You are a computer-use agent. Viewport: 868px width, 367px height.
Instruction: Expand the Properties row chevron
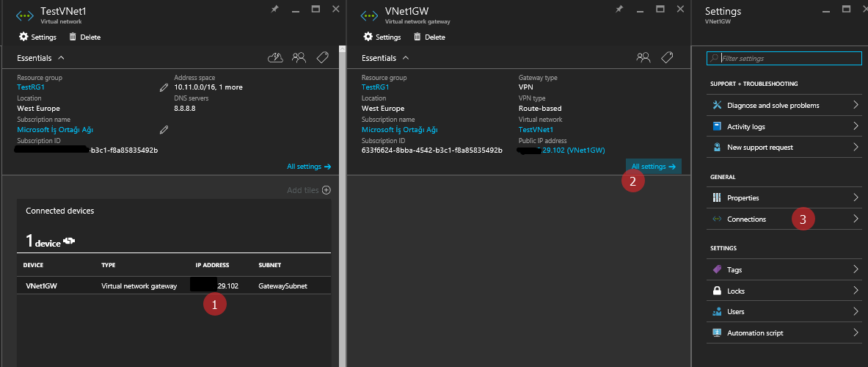[x=856, y=197]
